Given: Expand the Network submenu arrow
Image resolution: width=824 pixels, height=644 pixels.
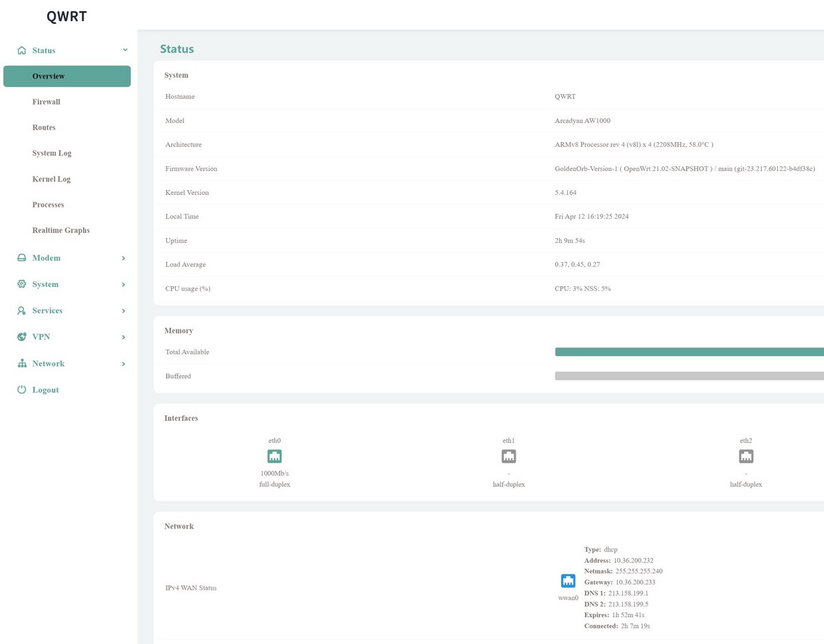Looking at the screenshot, I should (124, 364).
